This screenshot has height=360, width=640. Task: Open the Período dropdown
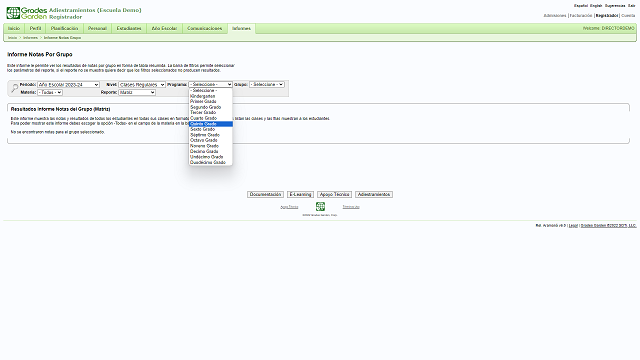(x=69, y=84)
